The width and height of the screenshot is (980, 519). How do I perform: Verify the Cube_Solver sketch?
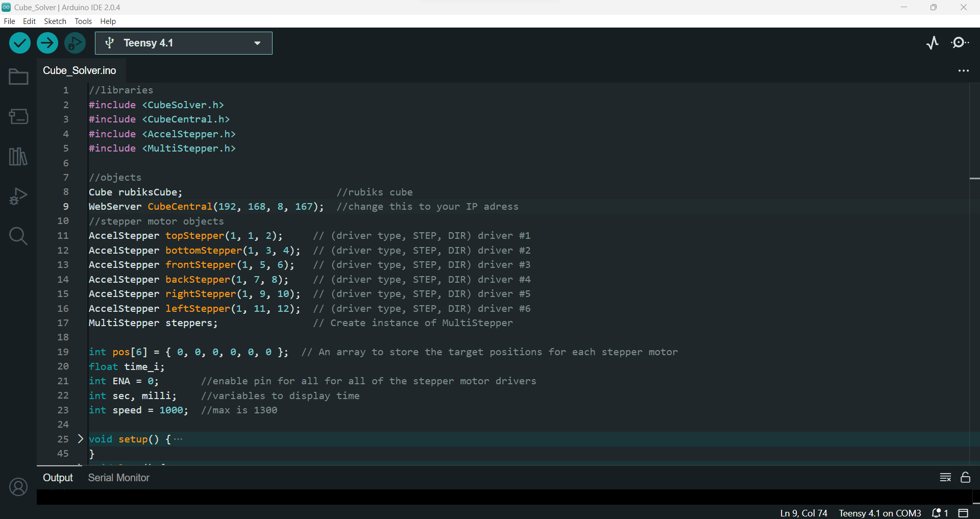pos(19,43)
